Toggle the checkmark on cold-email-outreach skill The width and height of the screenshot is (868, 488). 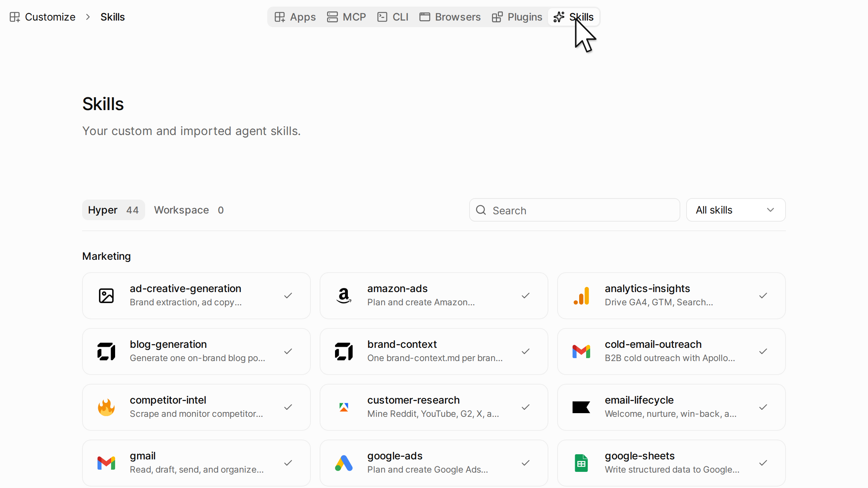tap(763, 352)
